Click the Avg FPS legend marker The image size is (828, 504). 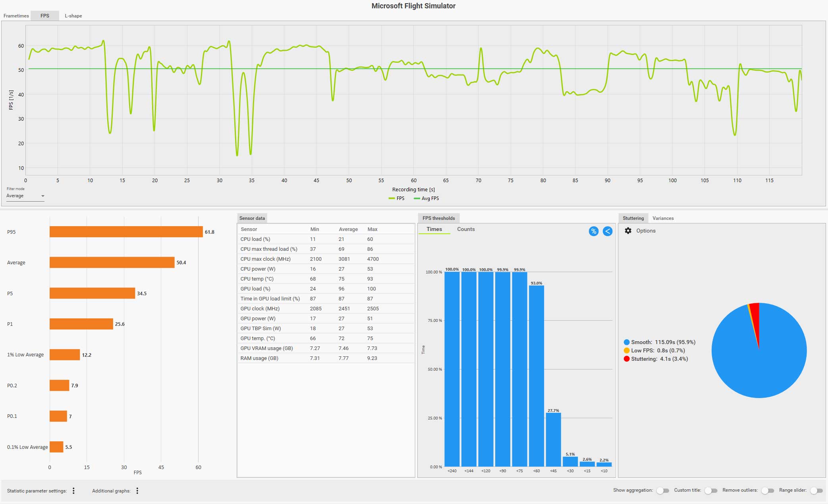click(417, 198)
